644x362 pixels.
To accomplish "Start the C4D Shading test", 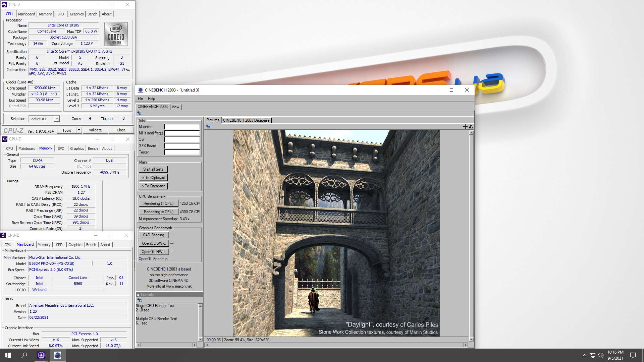I will point(154,235).
